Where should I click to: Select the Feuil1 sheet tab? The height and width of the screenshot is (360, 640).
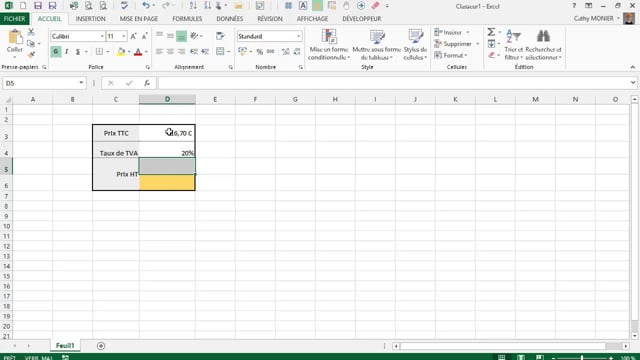coord(65,346)
